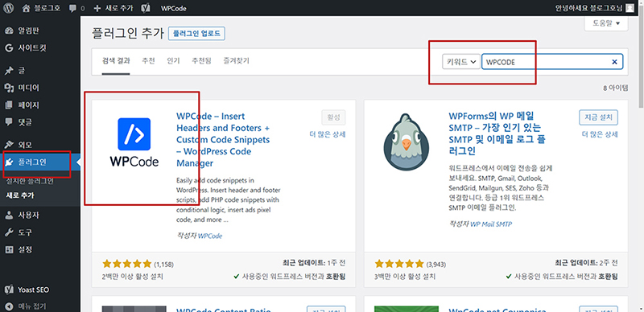
Task: Click the WP Mail SMTP pigeon thumbnail
Action: 407,143
